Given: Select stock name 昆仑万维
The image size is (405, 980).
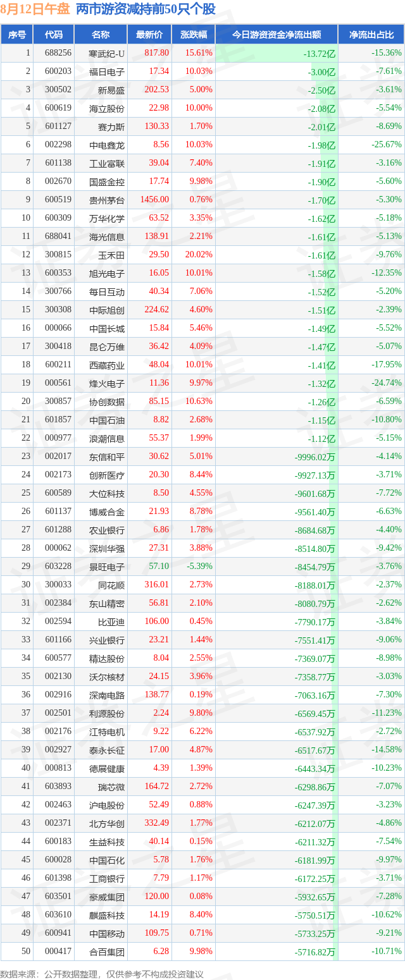Looking at the screenshot, I should pyautogui.click(x=107, y=347).
